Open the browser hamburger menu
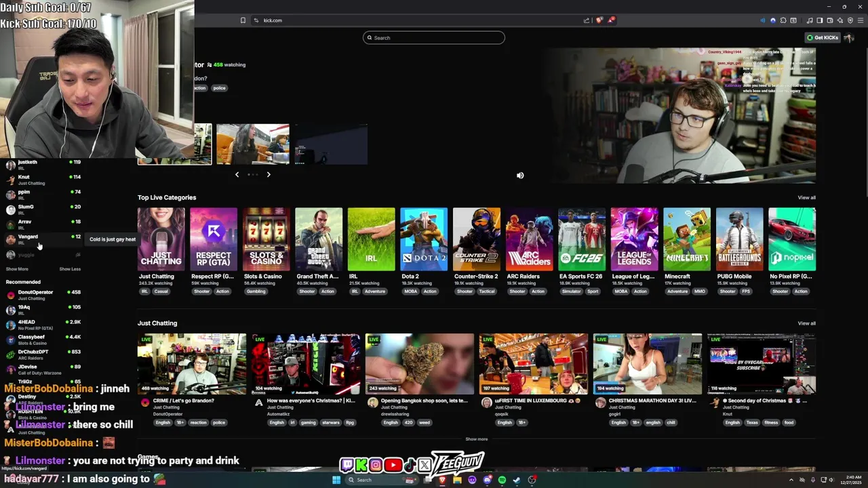This screenshot has height=488, width=868. pyautogui.click(x=861, y=20)
